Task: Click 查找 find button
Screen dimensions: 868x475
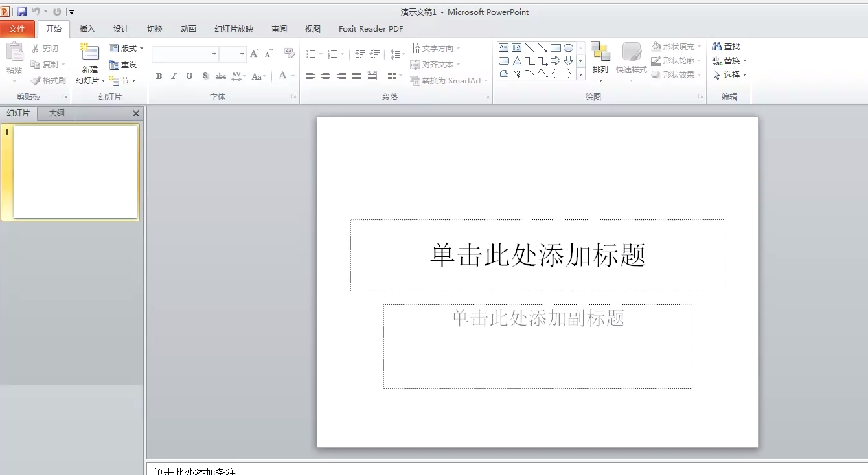Action: tap(726, 47)
